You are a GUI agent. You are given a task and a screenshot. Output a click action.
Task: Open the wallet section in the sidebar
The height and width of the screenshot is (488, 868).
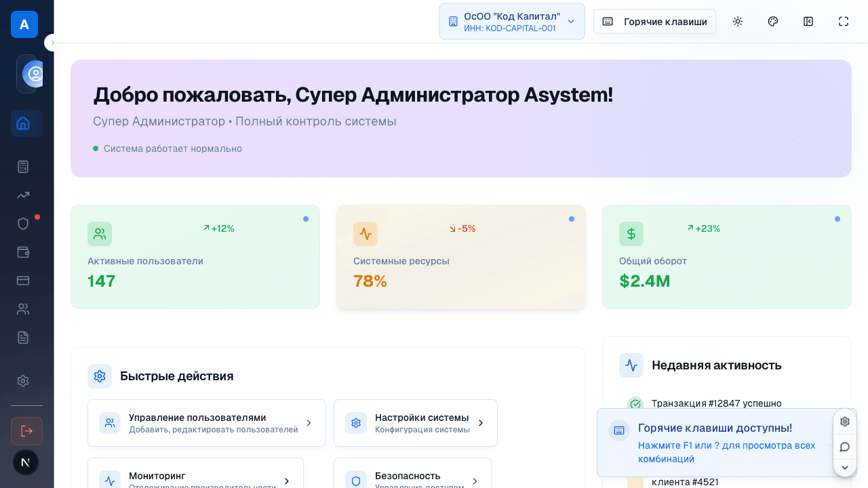coord(23,251)
